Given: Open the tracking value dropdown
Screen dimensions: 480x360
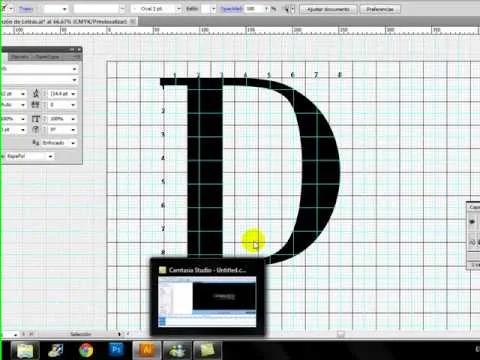Looking at the screenshot, I should (x=73, y=105).
